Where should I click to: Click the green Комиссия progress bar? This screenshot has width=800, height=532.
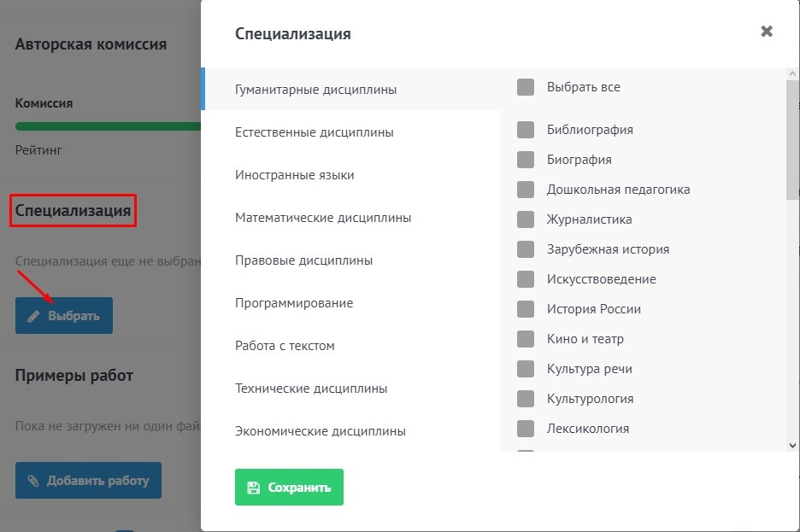point(107,126)
